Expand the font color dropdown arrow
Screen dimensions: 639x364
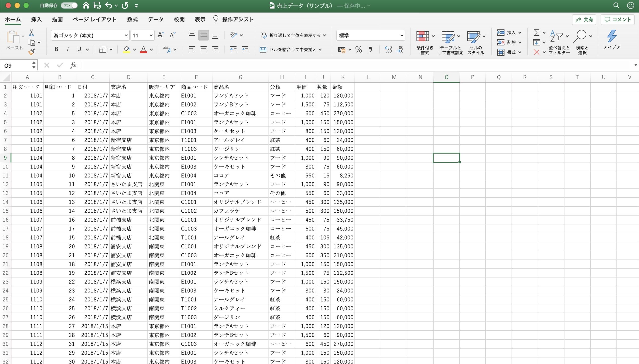pyautogui.click(x=151, y=50)
